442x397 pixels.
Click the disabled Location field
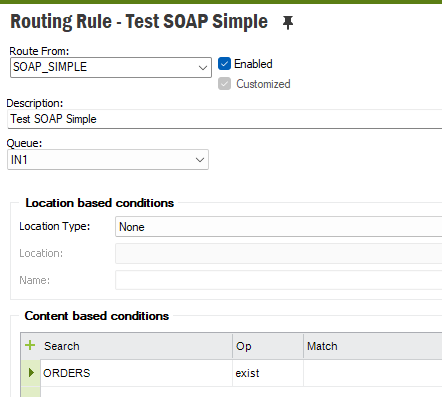tap(279, 253)
